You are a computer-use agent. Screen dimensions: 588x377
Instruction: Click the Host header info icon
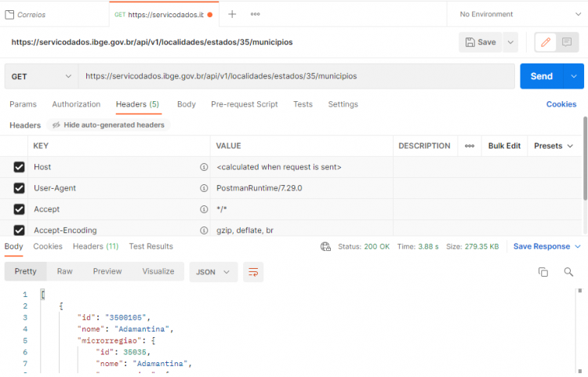[204, 167]
